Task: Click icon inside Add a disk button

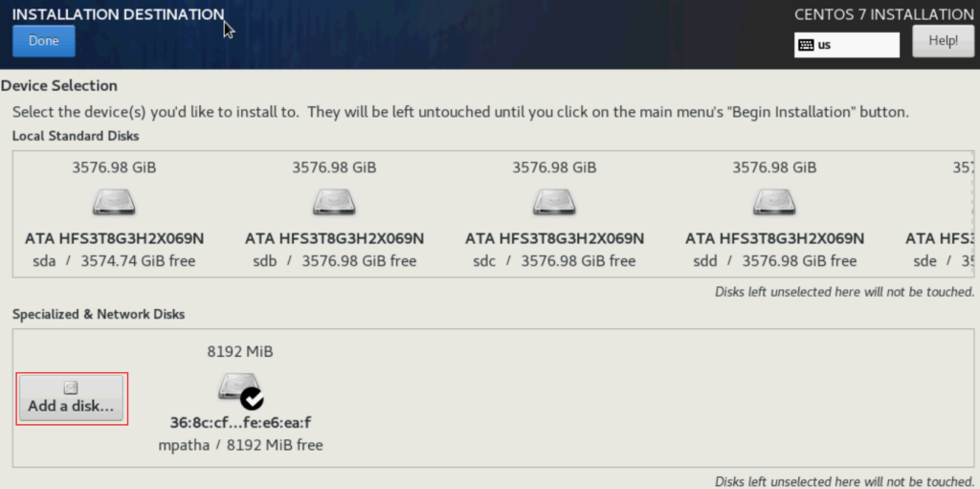Action: click(70, 388)
